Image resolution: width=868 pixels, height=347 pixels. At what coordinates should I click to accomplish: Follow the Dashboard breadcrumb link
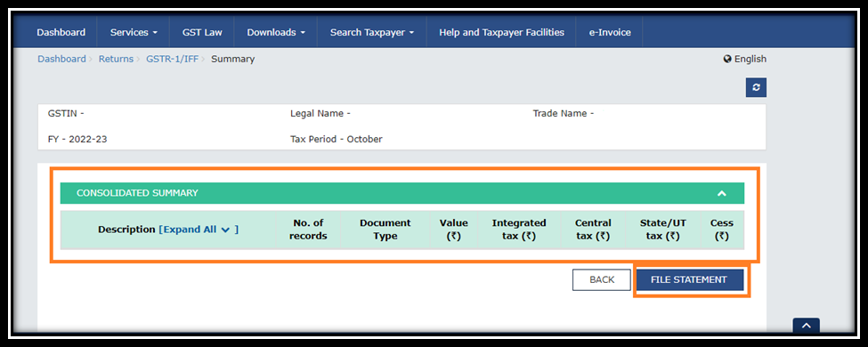61,59
